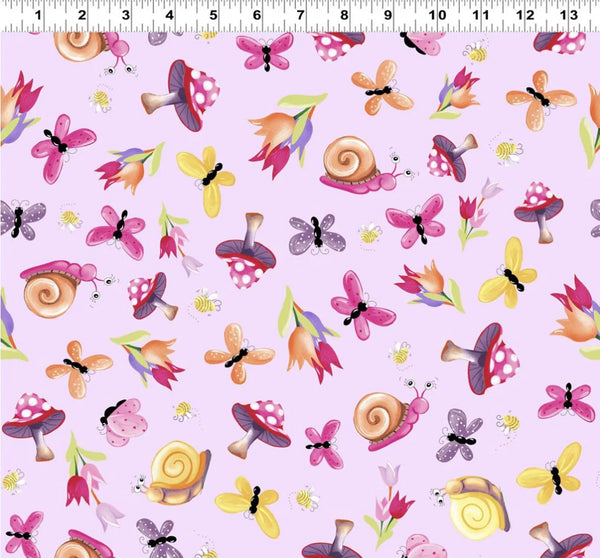
Task: Click the number 3 on the ruler
Action: pos(125,15)
